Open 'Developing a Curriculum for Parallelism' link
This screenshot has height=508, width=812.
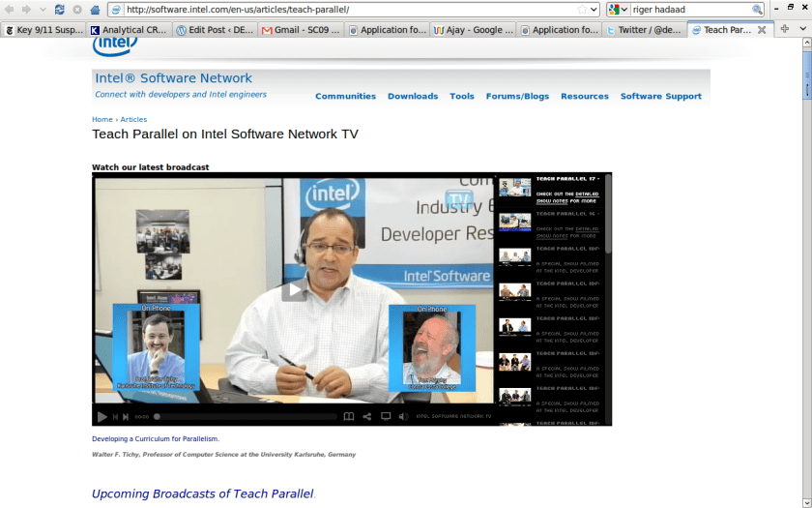tap(155, 439)
